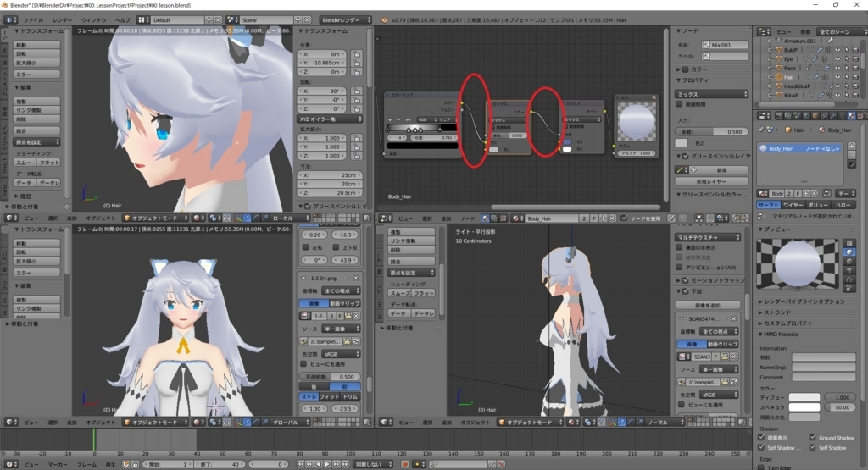Screen dimensions: 868x470
Task: Click the Info editor type icon in top bar
Action: click(x=10, y=20)
